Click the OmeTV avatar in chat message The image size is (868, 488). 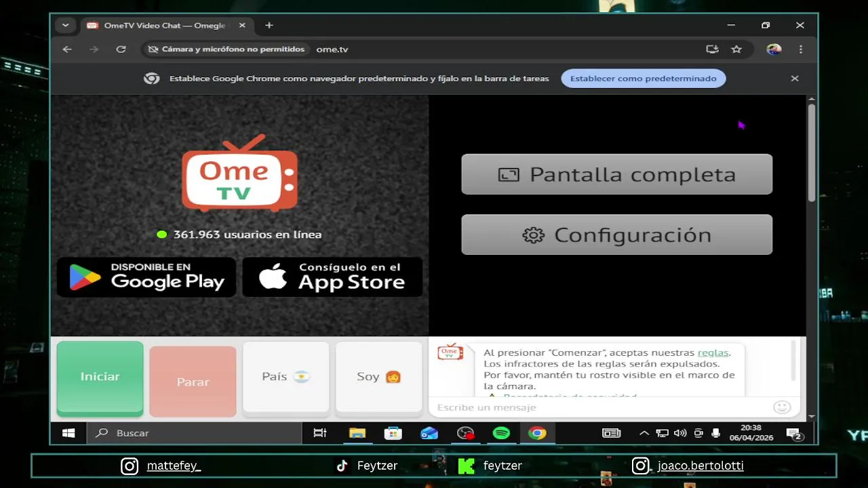[x=450, y=352]
